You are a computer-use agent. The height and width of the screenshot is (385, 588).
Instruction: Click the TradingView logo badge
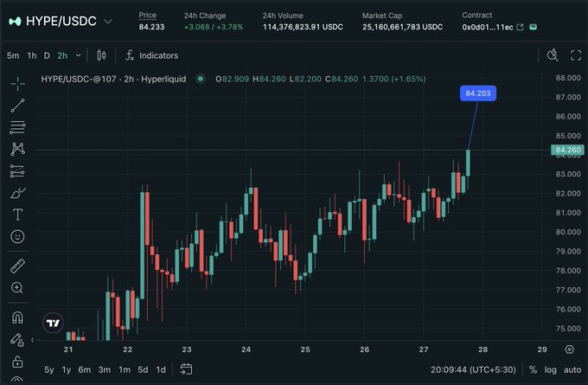click(53, 323)
